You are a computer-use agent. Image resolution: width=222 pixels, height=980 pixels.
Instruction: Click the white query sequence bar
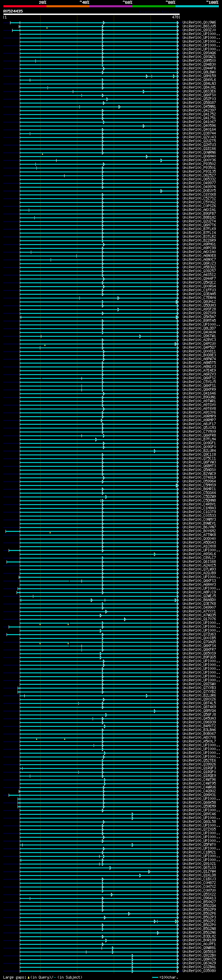coord(92,15)
